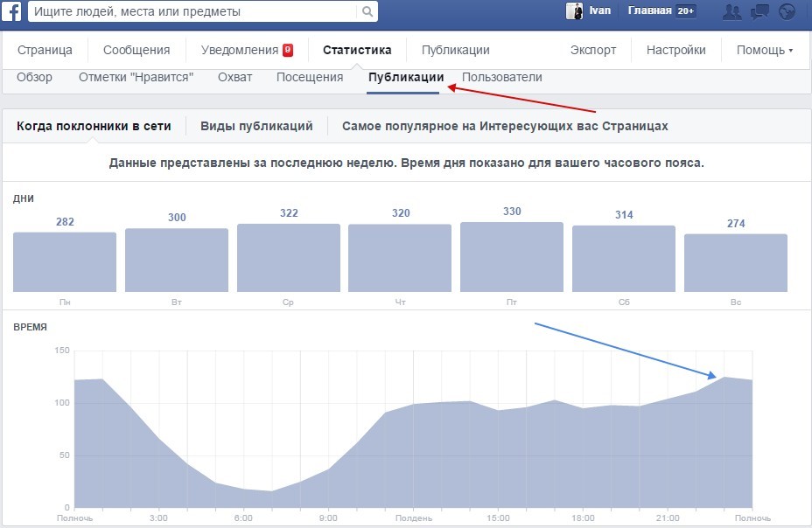Click red notification badge on Уведомления
812x528 pixels.
287,50
